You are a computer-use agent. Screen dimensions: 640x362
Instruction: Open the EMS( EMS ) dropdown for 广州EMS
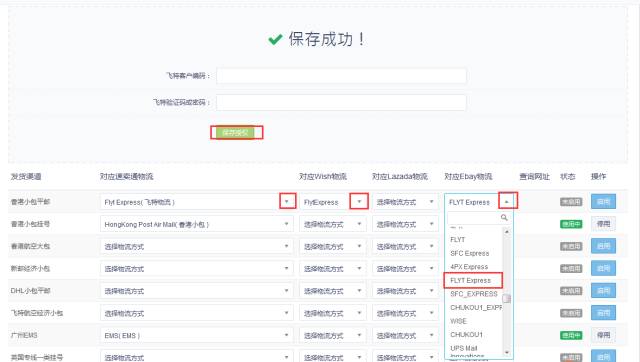(x=196, y=335)
